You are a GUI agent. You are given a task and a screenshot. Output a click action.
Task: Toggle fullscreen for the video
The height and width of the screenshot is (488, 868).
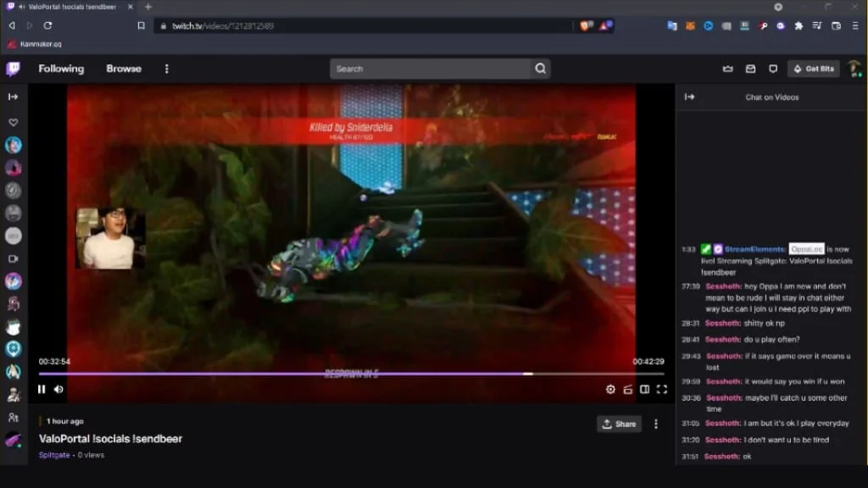click(661, 390)
